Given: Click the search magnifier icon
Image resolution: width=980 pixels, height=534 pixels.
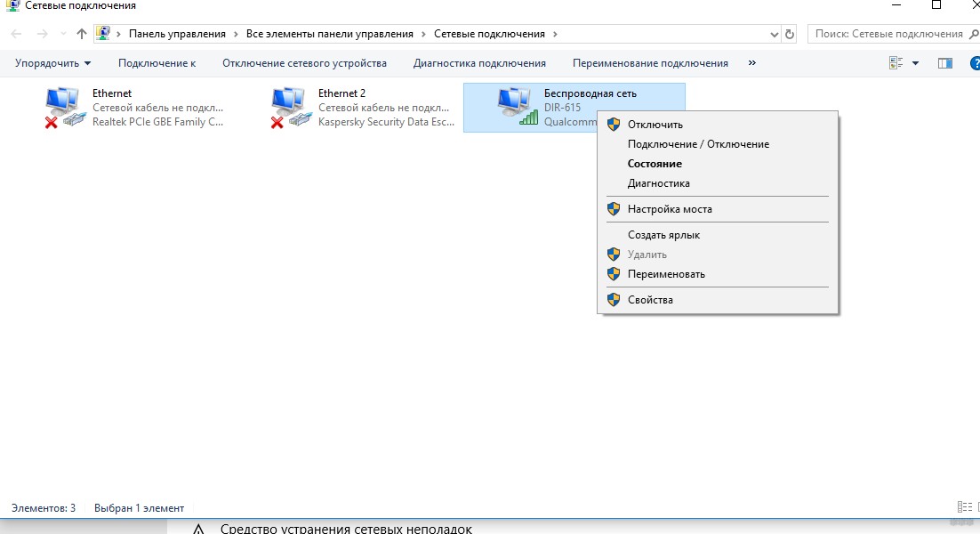Looking at the screenshot, I should pyautogui.click(x=974, y=34).
